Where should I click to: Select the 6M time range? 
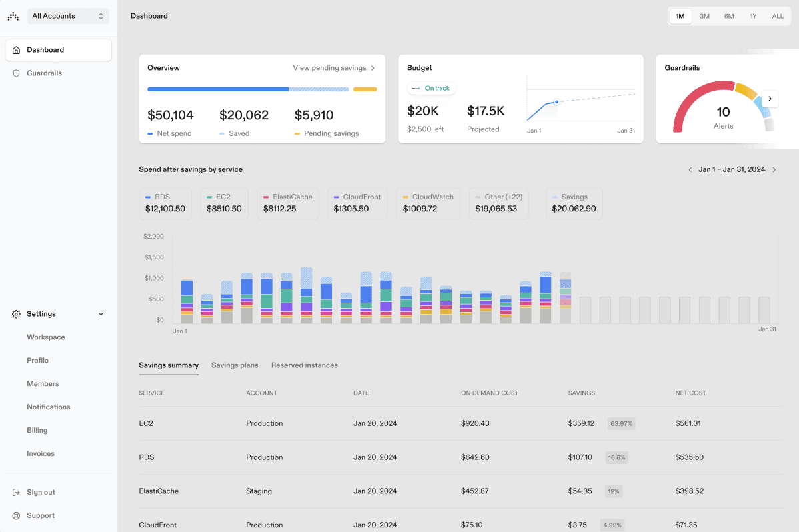click(x=729, y=16)
